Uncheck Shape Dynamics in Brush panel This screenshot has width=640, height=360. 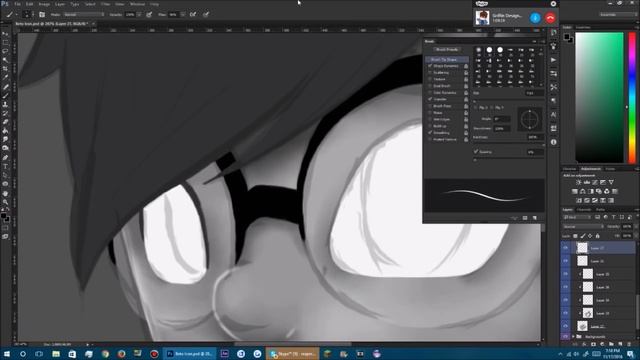pyautogui.click(x=430, y=66)
